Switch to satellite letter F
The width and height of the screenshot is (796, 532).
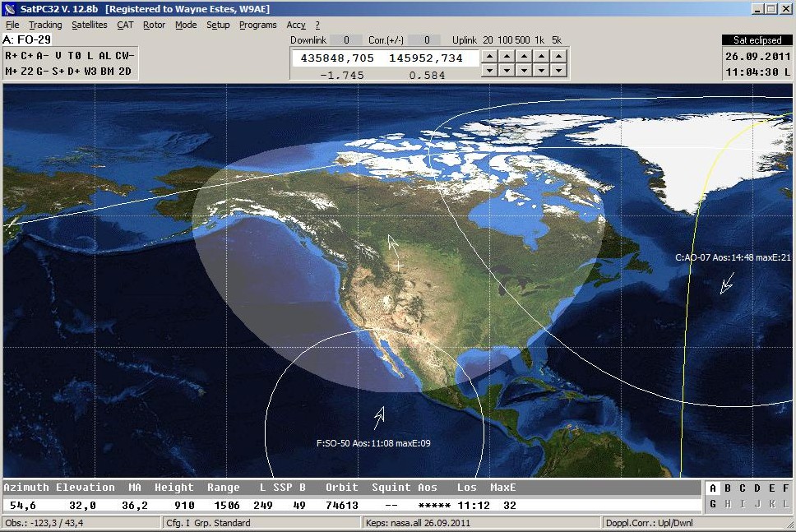coord(785,488)
